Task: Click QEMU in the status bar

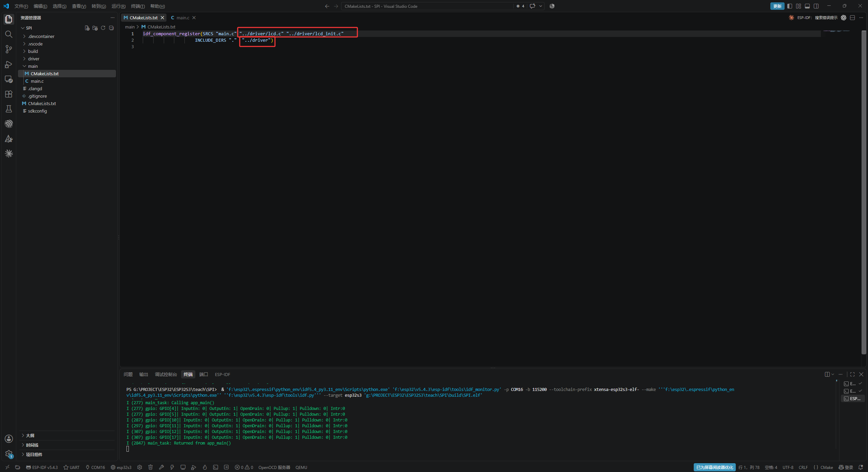Action: (301, 467)
